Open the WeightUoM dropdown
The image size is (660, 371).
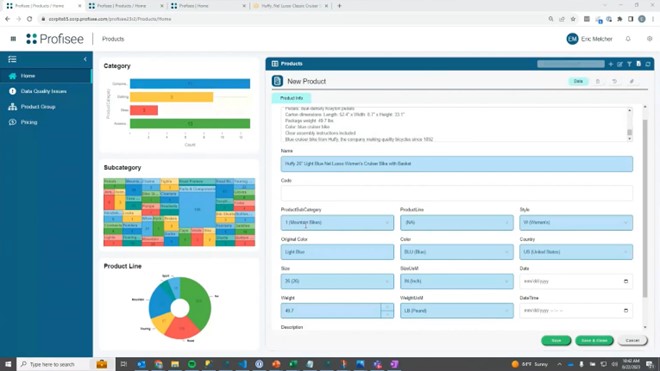(x=457, y=311)
